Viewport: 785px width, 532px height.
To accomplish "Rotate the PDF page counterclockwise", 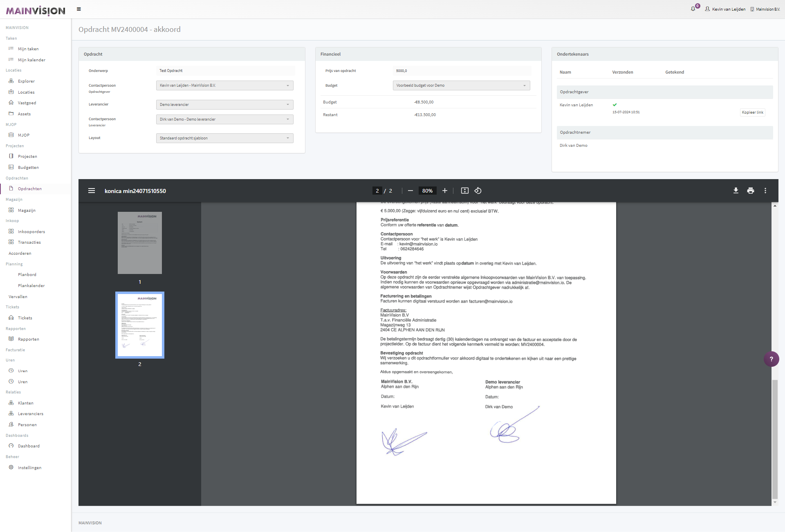I will 478,191.
